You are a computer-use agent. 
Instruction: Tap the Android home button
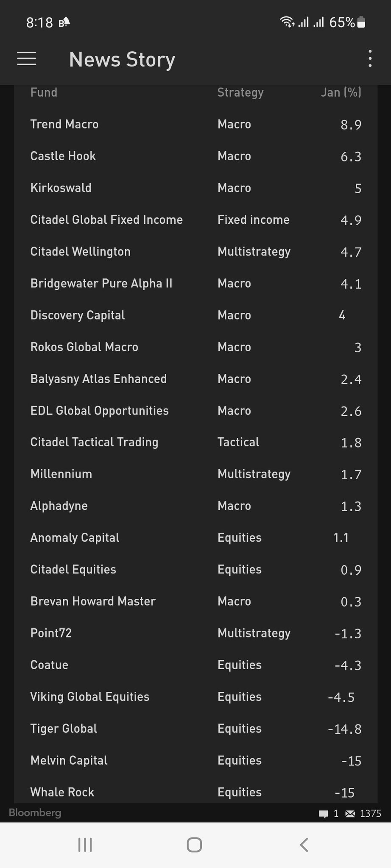point(194,845)
